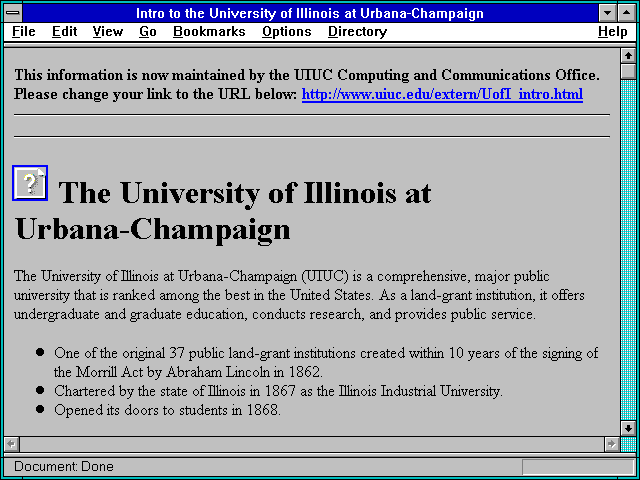Click the minimize window down arrow
This screenshot has height=480, width=640.
[608, 13]
